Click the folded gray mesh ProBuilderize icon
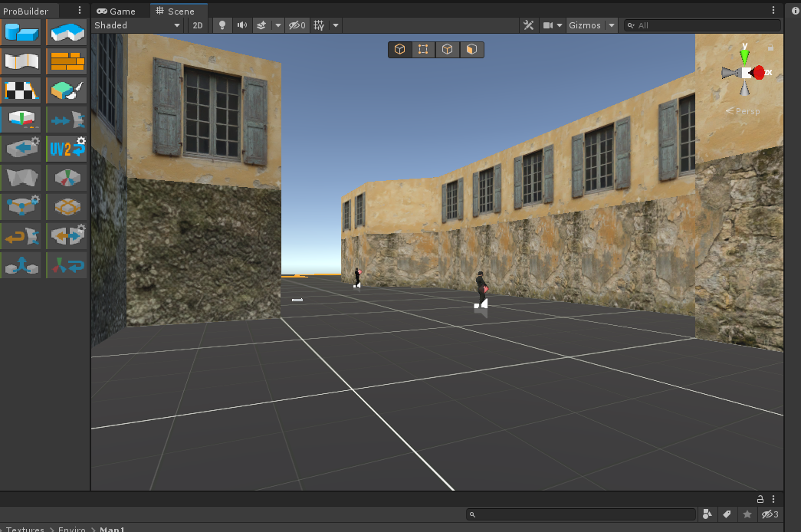 coord(21,178)
